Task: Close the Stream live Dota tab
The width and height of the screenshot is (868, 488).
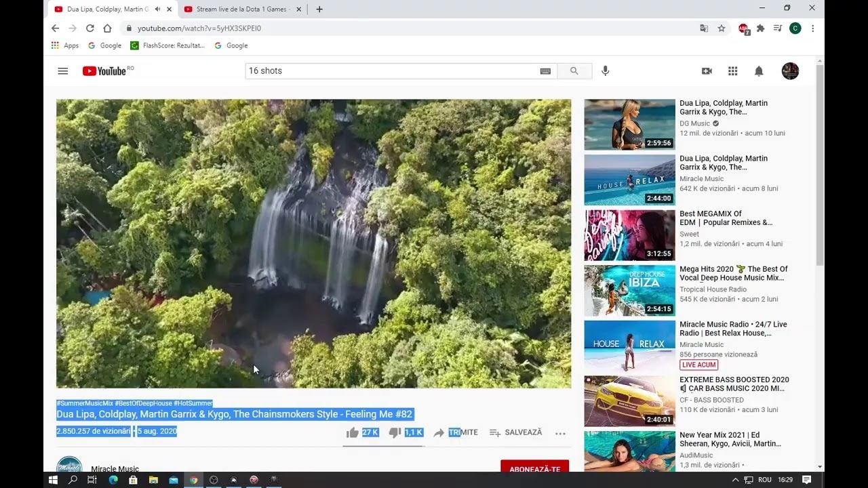Action: 298,9
